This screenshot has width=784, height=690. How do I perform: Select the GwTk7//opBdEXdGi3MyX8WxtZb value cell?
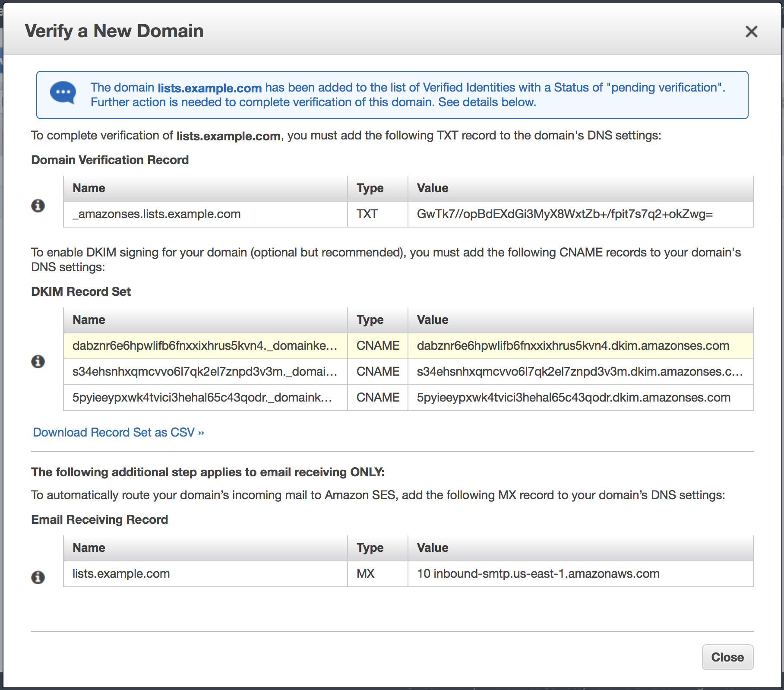[x=581, y=214]
